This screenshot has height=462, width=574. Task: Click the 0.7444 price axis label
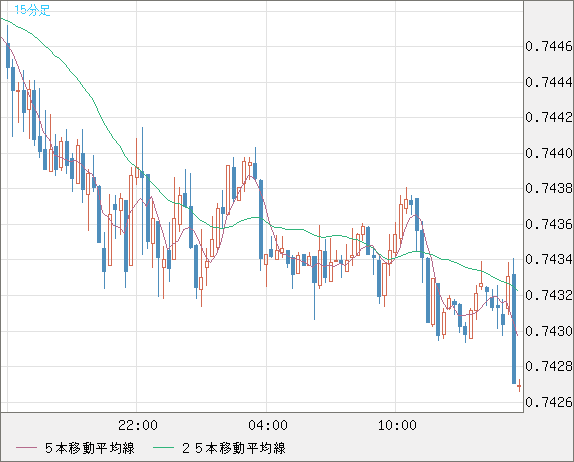(x=549, y=82)
